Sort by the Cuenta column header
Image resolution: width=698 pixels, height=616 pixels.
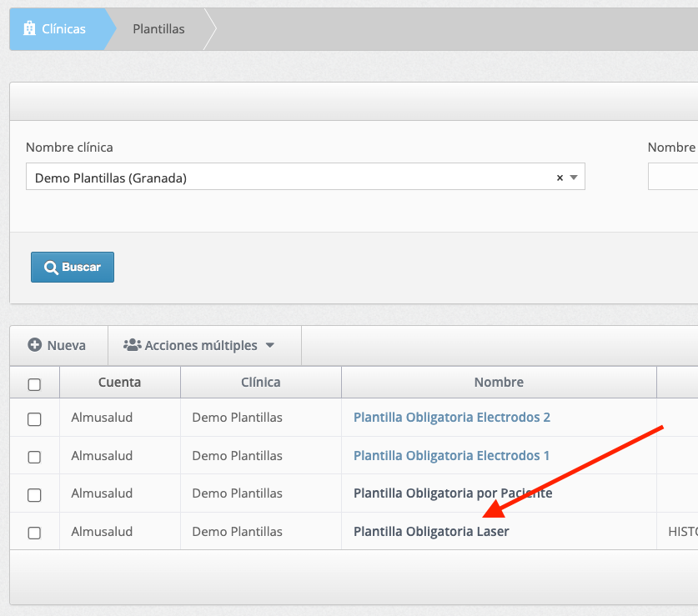[120, 383]
